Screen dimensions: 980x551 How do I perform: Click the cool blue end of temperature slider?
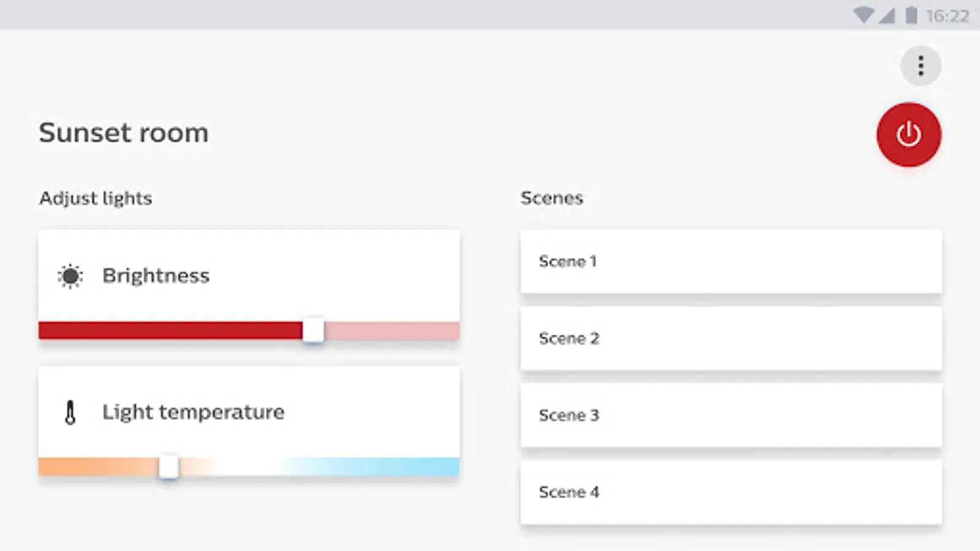coord(453,467)
